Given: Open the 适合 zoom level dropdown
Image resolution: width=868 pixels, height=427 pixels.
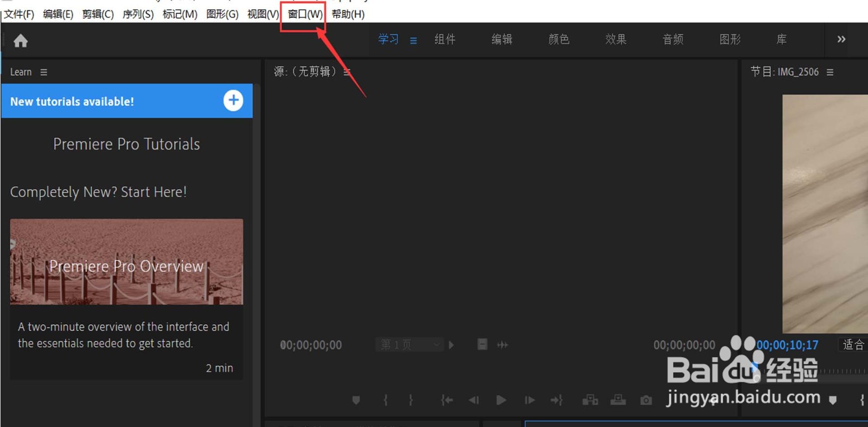Looking at the screenshot, I should [x=853, y=345].
